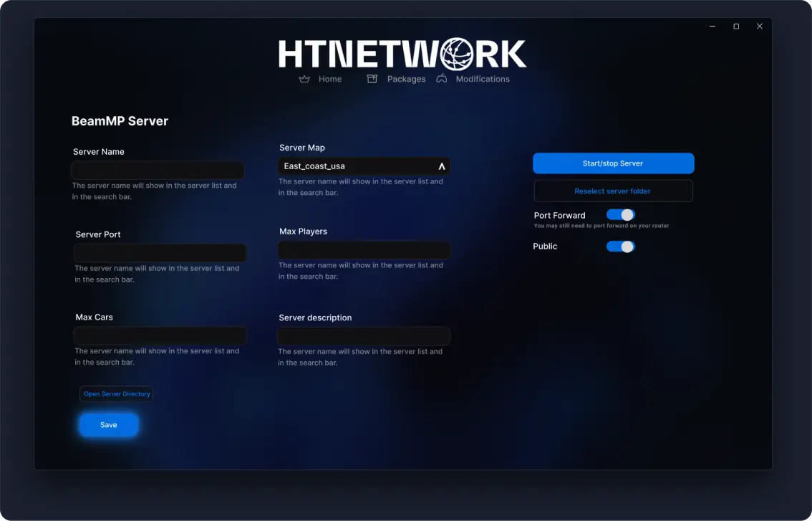This screenshot has width=812, height=521.
Task: Navigate to the Modifications section
Action: 483,79
